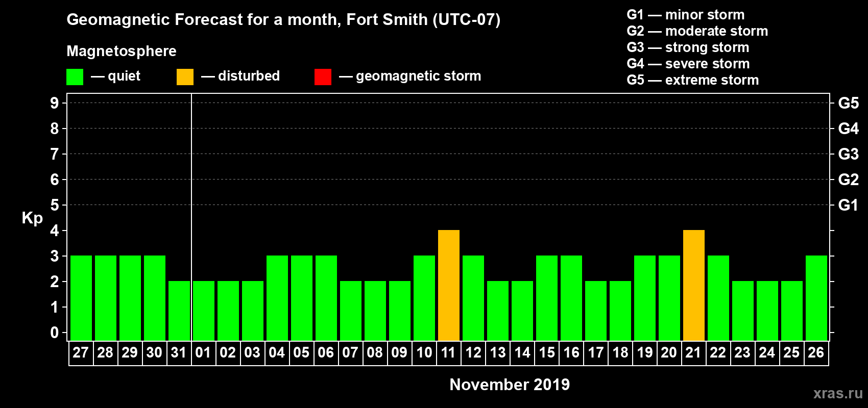This screenshot has height=408, width=868.
Task: Click date label 30 on the axis
Action: point(154,352)
